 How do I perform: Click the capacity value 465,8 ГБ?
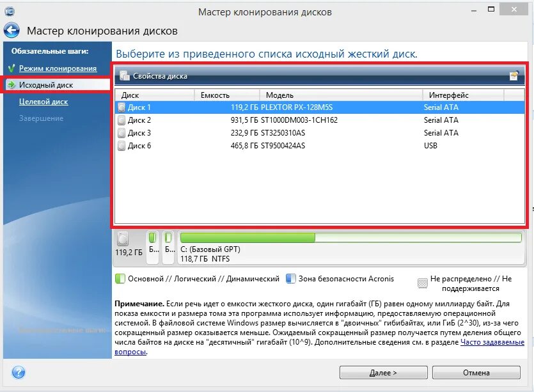coord(244,146)
